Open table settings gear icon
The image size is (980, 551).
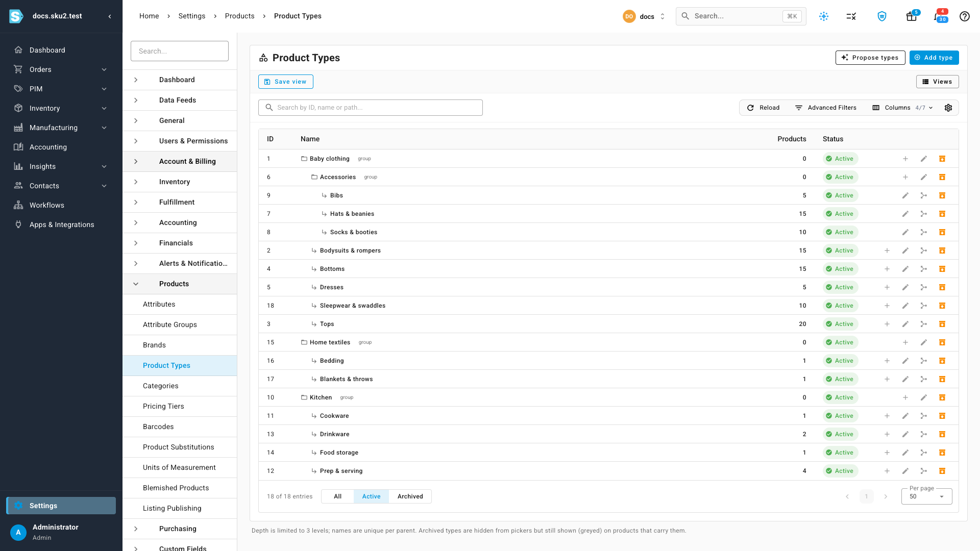tap(948, 108)
